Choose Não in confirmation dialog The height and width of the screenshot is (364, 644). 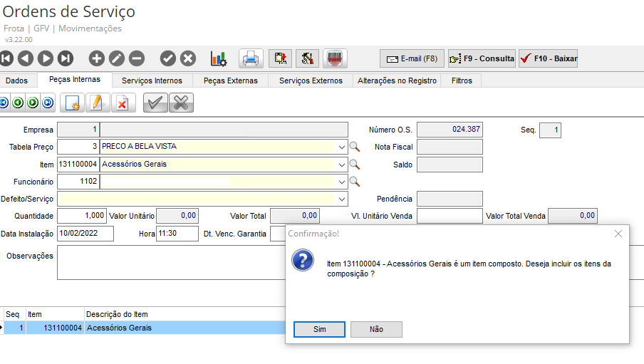click(x=376, y=330)
